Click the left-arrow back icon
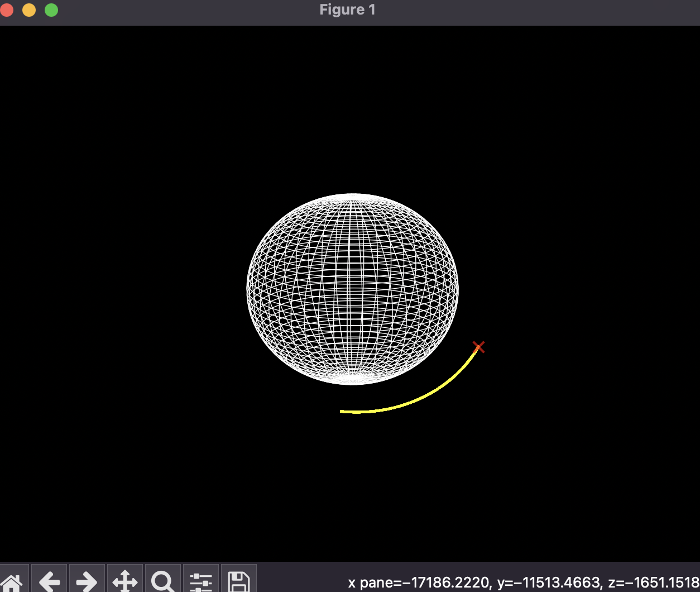Image resolution: width=700 pixels, height=592 pixels. click(50, 581)
